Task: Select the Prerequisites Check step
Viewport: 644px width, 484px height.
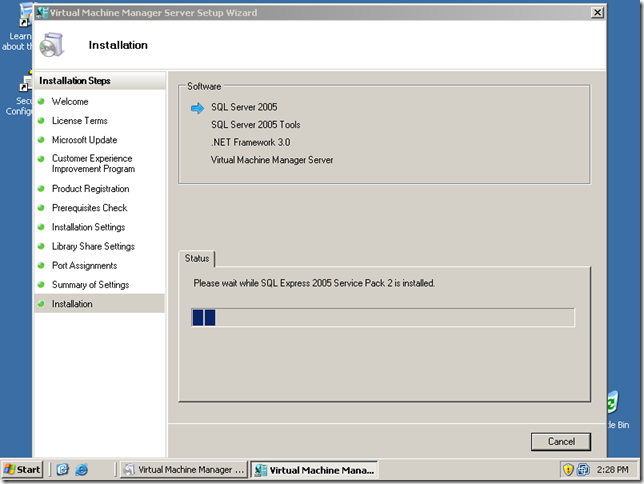Action: point(90,208)
